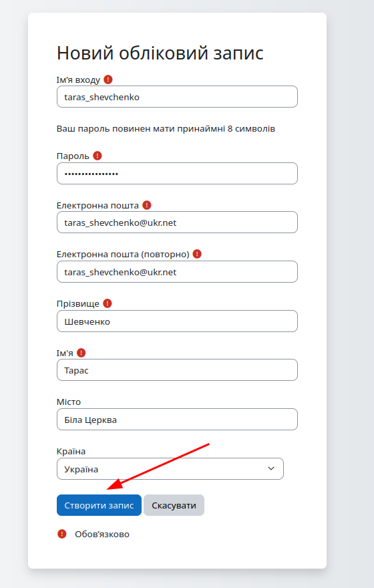Image resolution: width=374 pixels, height=588 pixels.
Task: Click required icon next to Ім'я входу
Action: (108, 80)
